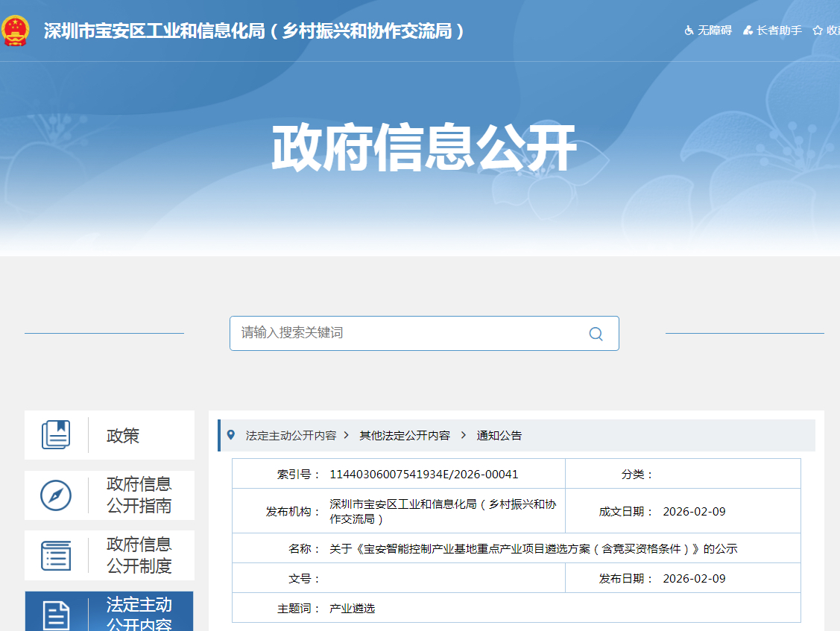Open the 无障碍 accessibility option
840x631 pixels.
click(708, 31)
